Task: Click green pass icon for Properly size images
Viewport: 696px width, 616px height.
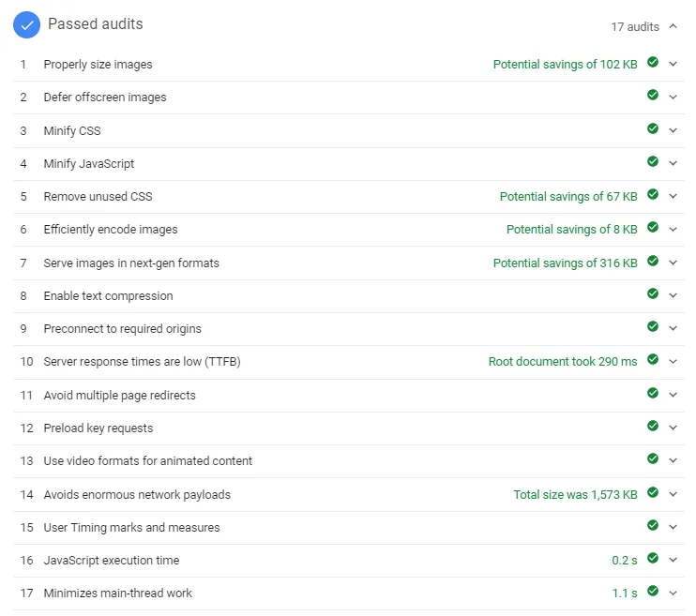Action: tap(653, 62)
